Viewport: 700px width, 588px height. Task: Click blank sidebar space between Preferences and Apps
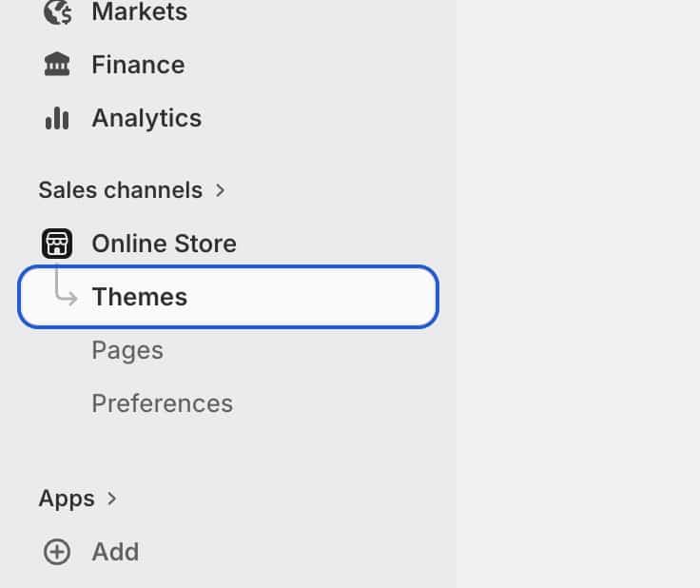[228, 451]
